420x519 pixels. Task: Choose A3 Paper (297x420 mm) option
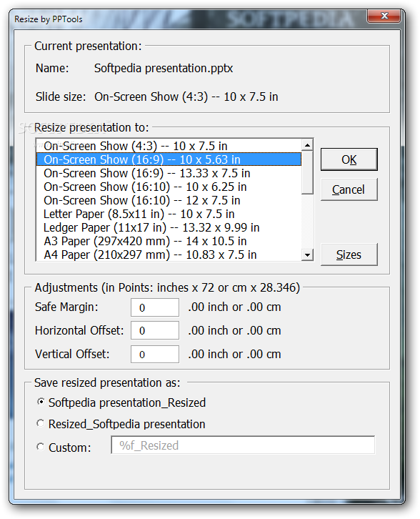click(169, 241)
